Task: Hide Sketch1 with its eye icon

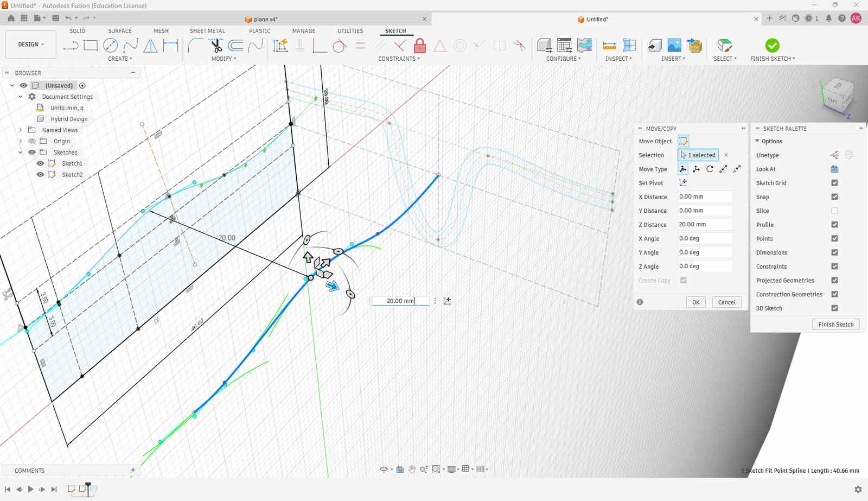Action: coord(40,163)
